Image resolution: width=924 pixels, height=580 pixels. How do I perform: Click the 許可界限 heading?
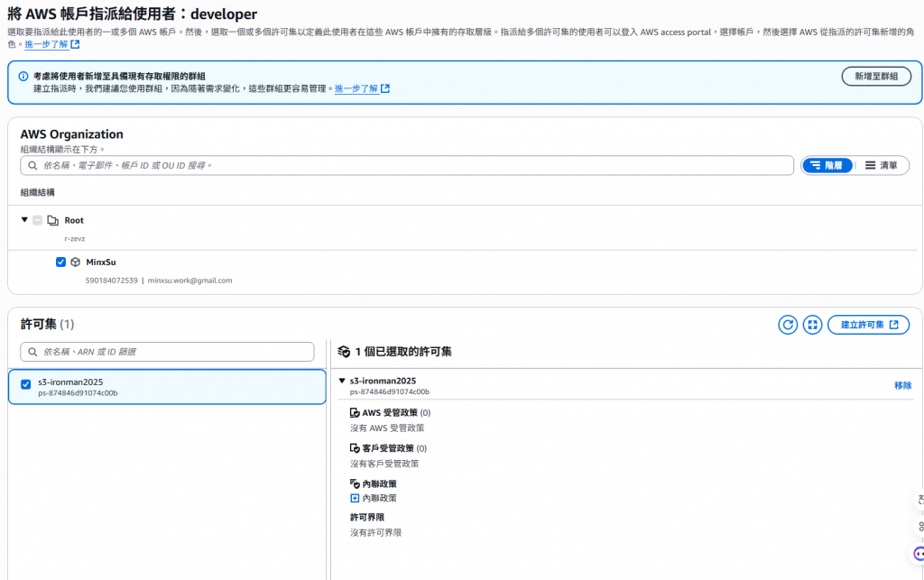(x=367, y=517)
